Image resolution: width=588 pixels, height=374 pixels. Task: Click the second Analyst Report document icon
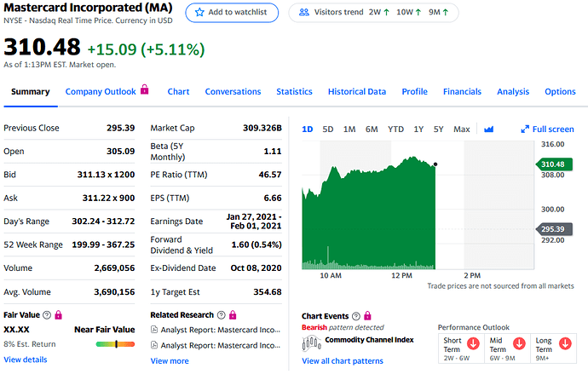(x=153, y=345)
